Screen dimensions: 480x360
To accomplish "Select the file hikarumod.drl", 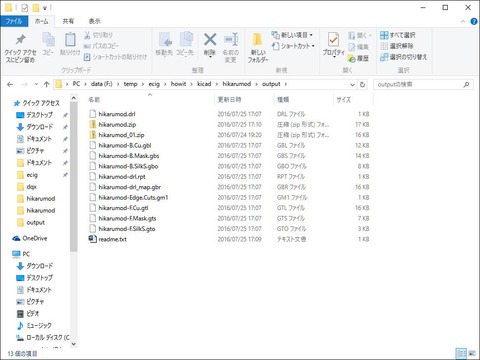I will [117, 114].
